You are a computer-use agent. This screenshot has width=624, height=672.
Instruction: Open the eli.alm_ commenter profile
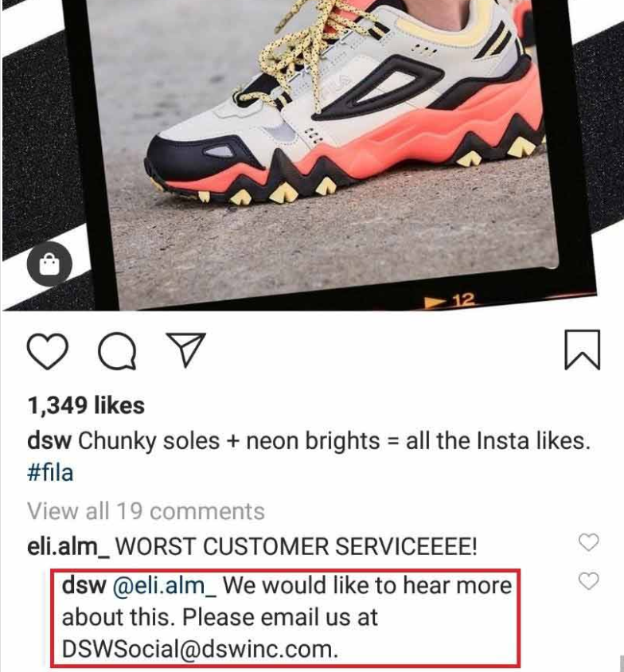tap(68, 546)
